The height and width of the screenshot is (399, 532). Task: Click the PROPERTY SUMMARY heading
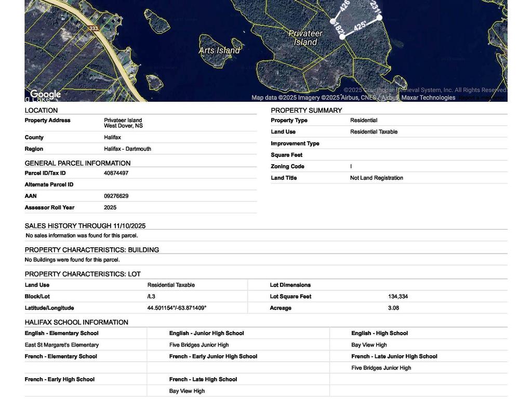click(307, 111)
